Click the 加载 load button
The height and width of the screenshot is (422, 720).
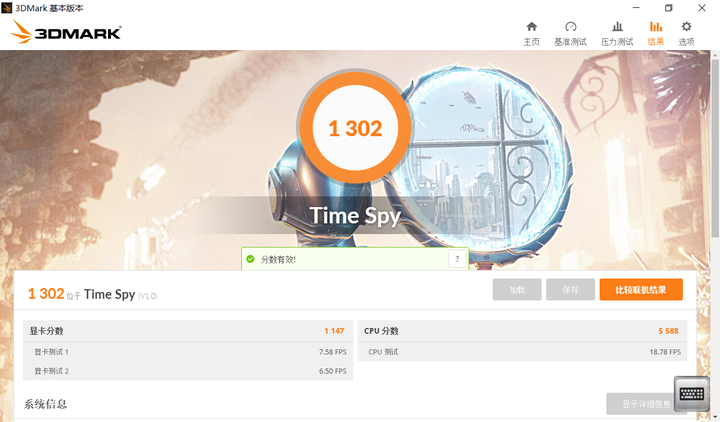click(517, 290)
